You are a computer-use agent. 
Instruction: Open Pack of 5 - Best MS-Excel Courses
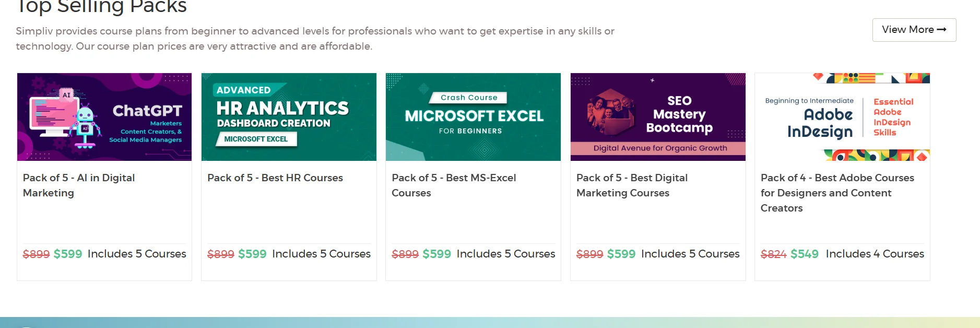(454, 185)
